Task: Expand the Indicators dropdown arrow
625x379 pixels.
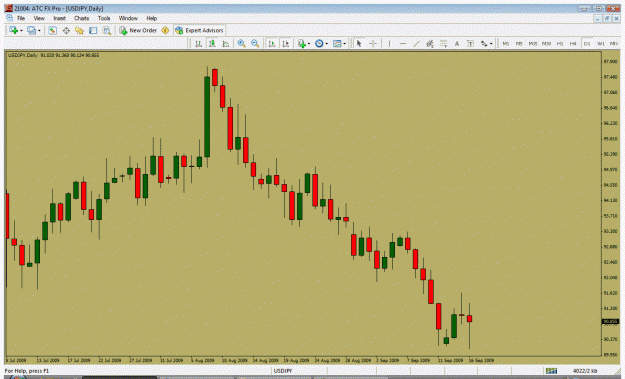Action: point(309,44)
